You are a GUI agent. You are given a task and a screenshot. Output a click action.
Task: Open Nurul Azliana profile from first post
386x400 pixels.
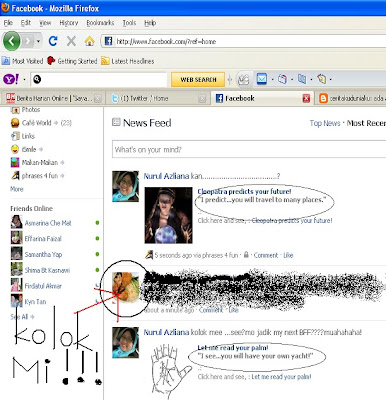click(x=166, y=176)
